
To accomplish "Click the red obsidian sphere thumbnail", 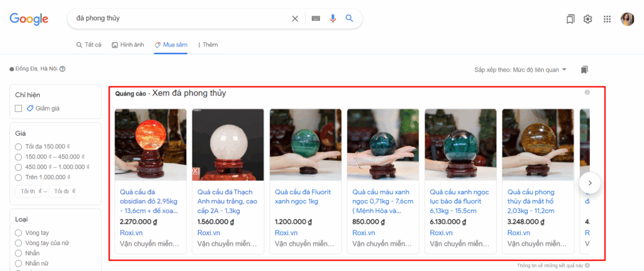I will click(150, 145).
